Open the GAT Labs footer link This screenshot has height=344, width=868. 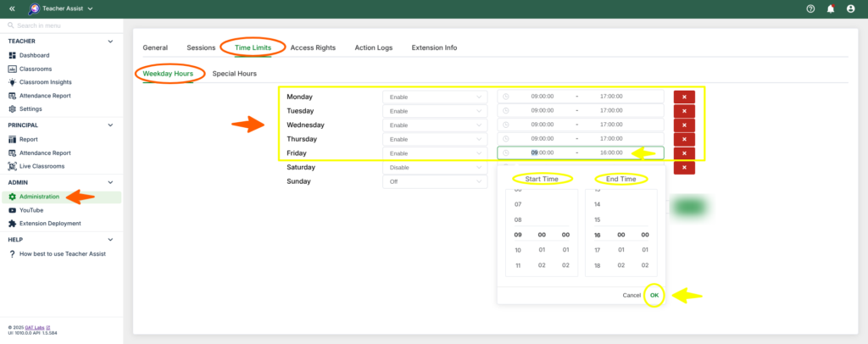pos(36,327)
